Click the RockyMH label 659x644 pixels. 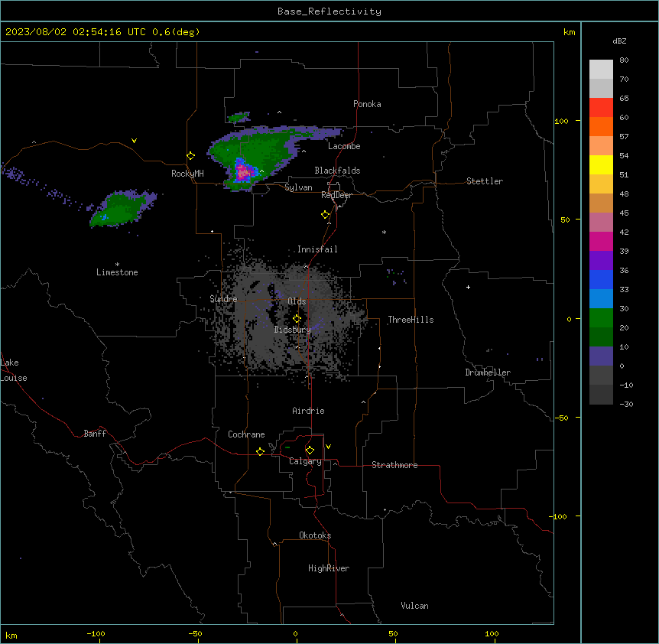(x=187, y=174)
